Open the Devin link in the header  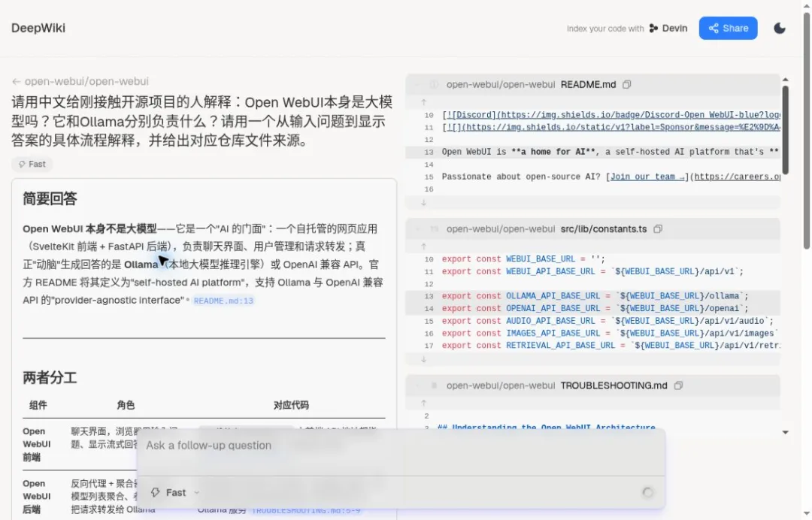click(668, 29)
